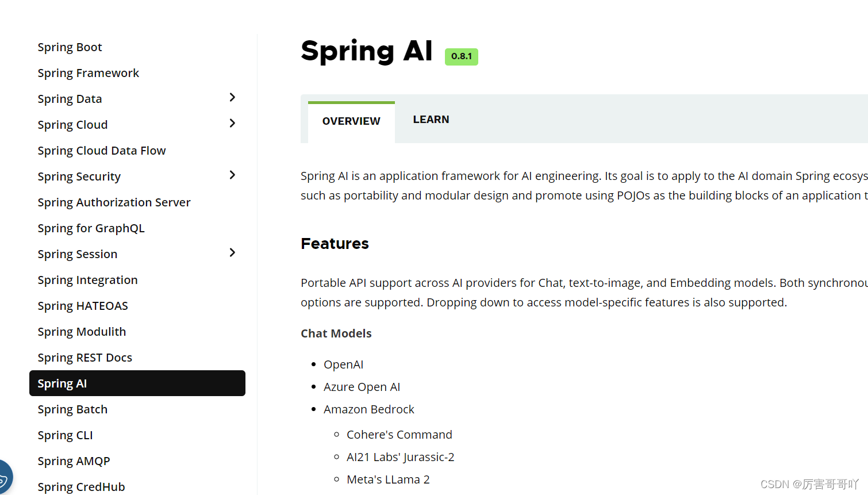Expand the Spring Session submenu chevron
The image size is (868, 495).
232,253
